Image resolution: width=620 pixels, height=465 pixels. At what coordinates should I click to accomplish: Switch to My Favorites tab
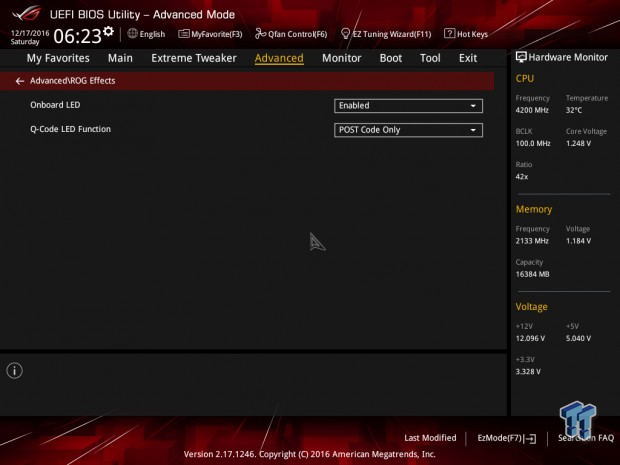tap(58, 58)
